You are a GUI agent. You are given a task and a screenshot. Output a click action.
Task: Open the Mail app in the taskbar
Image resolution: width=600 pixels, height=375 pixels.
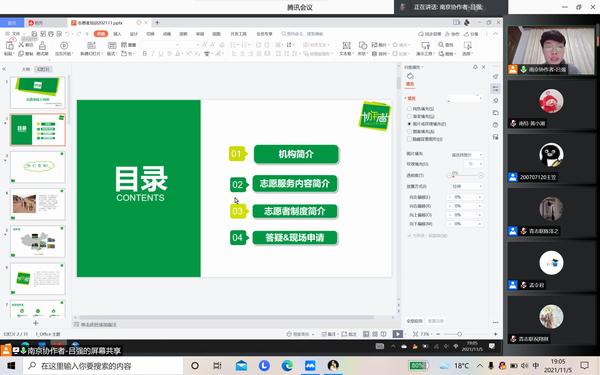pos(241,366)
